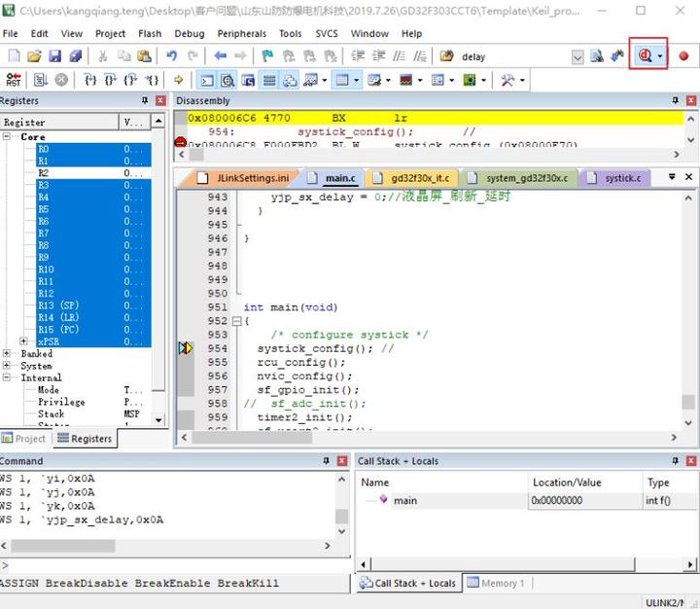Open the 'delay' find combo box dropdown
This screenshot has height=609, width=700.
point(577,56)
